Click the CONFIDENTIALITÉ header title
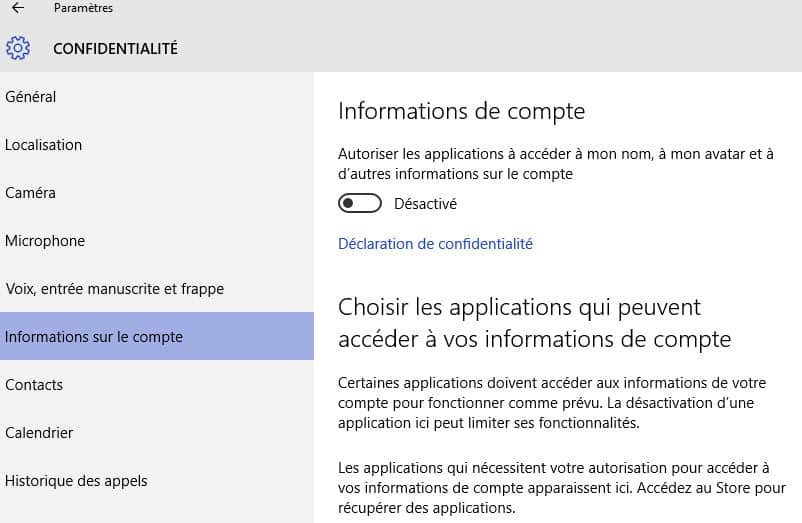802x523 pixels. (116, 49)
